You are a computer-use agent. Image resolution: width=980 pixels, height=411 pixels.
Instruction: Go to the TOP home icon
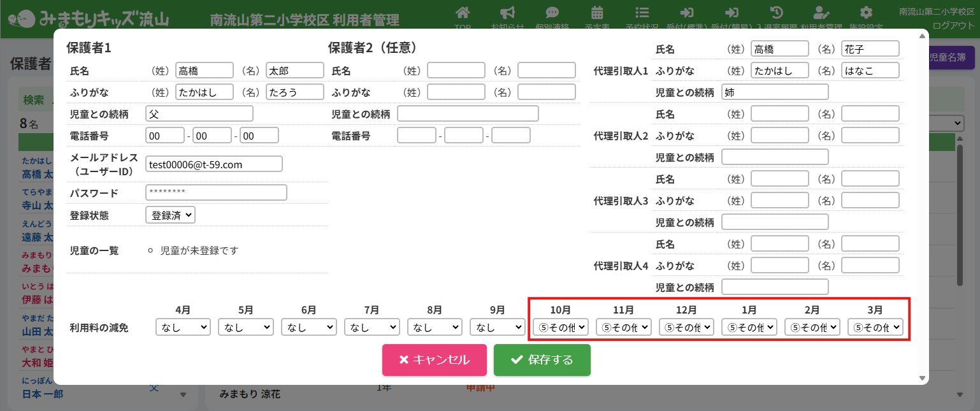pos(463,13)
